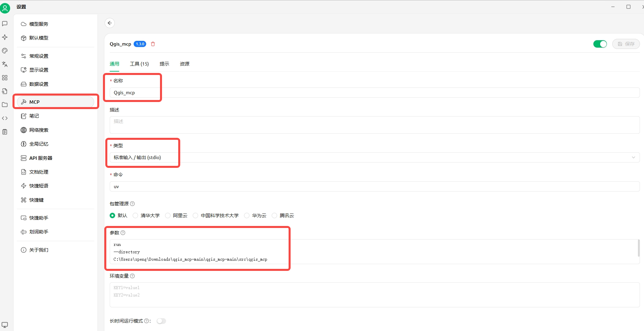This screenshot has width=644, height=331.
Task: Open 全局记忆 settings
Action: pos(56,144)
